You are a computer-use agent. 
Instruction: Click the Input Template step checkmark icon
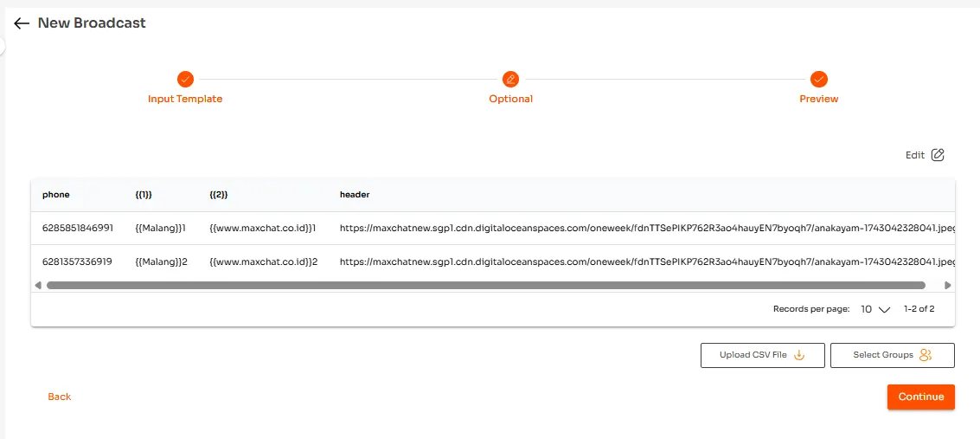(x=185, y=79)
